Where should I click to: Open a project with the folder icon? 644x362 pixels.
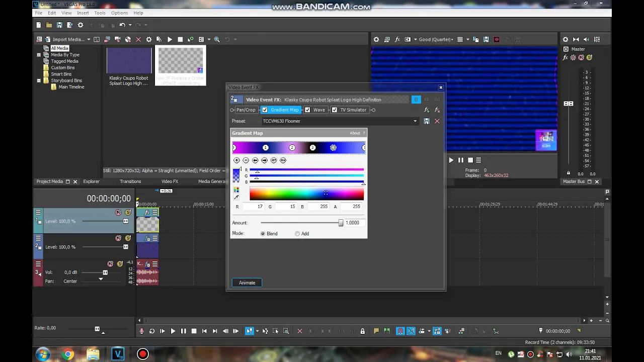pyautogui.click(x=49, y=25)
